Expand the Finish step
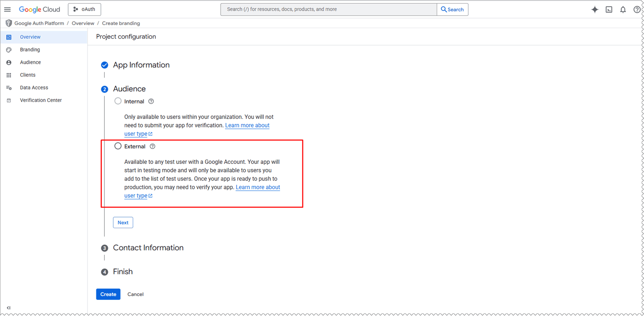Screen dimensions: 644x316 (x=123, y=272)
